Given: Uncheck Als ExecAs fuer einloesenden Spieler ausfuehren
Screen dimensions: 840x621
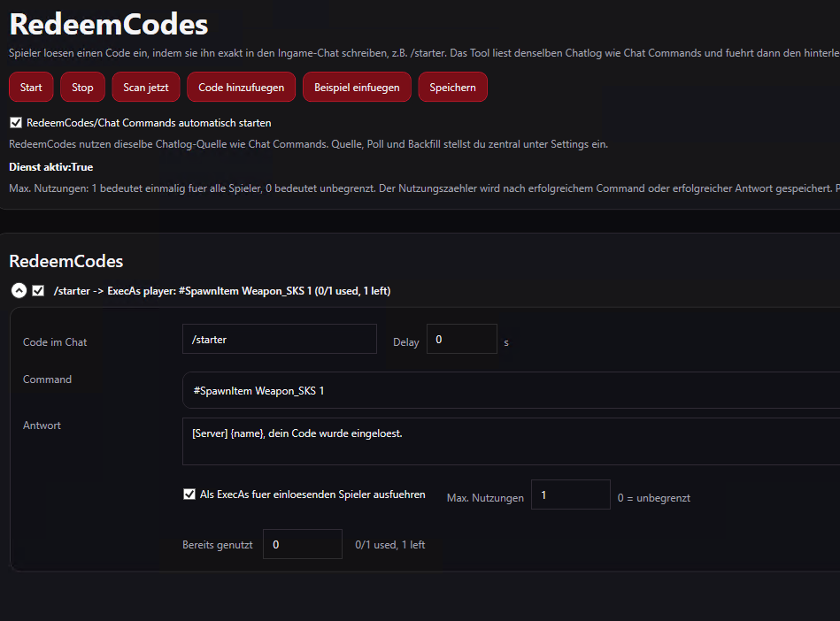Looking at the screenshot, I should (x=189, y=494).
